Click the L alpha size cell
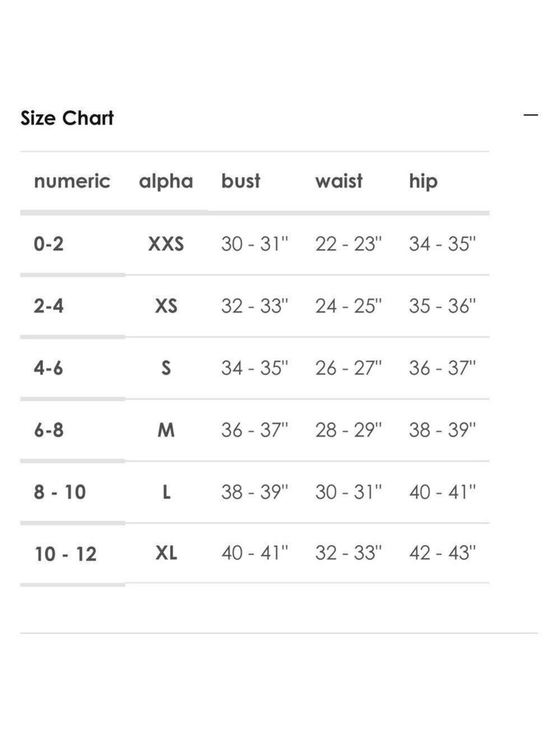Screen dimensions: 560x747 tap(166, 492)
